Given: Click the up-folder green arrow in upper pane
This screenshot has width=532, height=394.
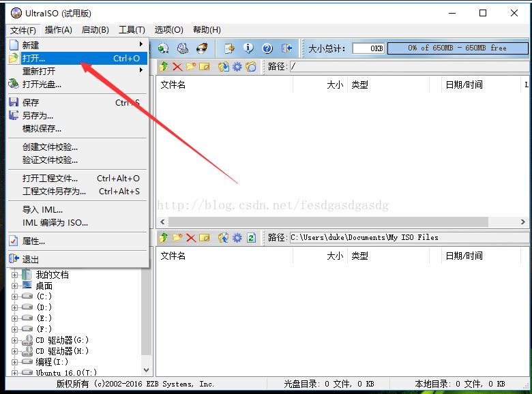Looking at the screenshot, I should pyautogui.click(x=163, y=66).
